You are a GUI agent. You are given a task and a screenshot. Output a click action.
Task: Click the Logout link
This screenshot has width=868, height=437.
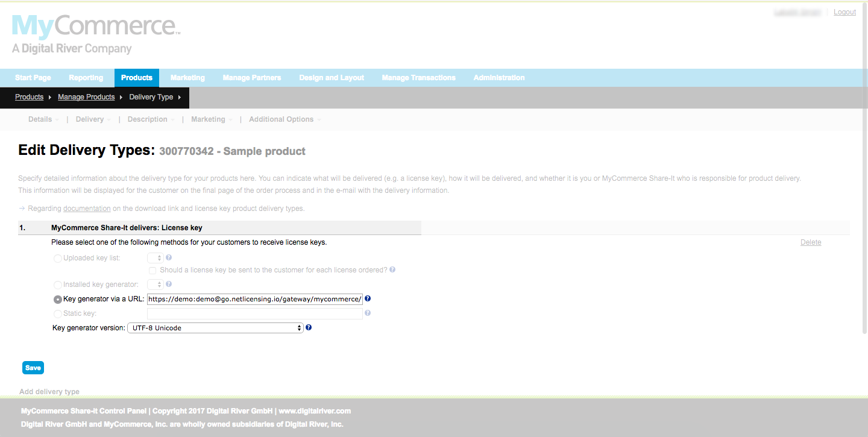(844, 12)
